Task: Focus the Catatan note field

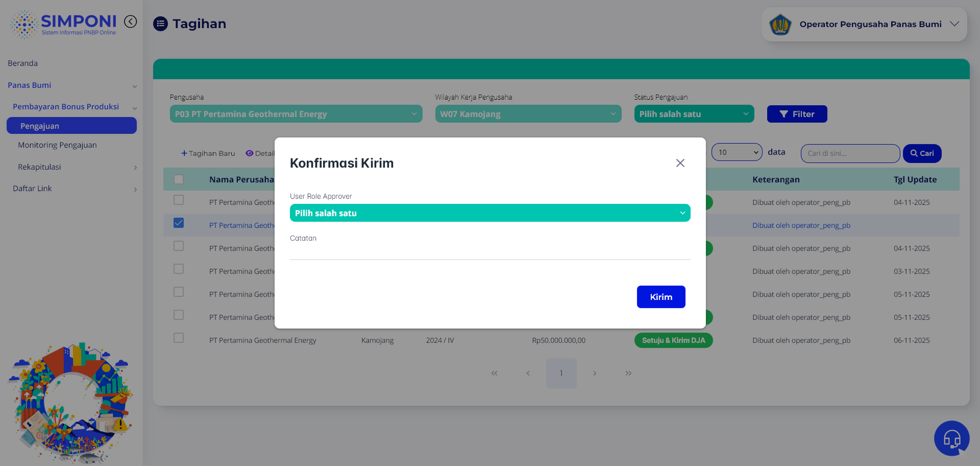Action: [490, 251]
